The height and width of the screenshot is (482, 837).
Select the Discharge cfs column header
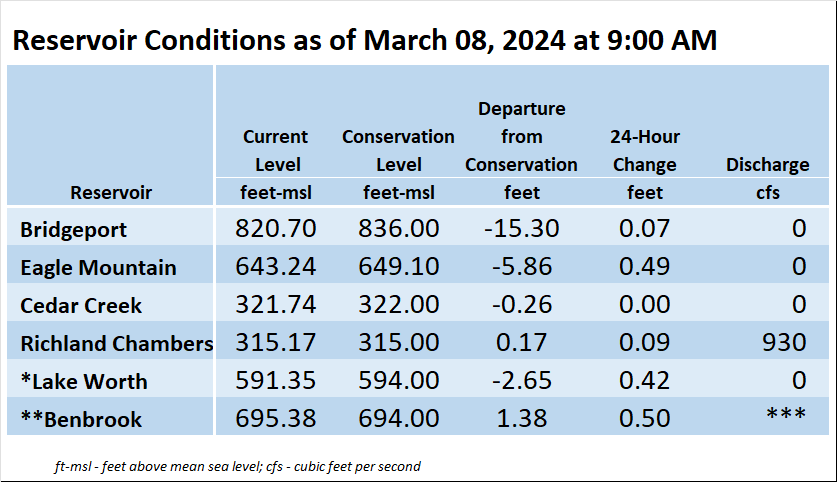(x=768, y=178)
